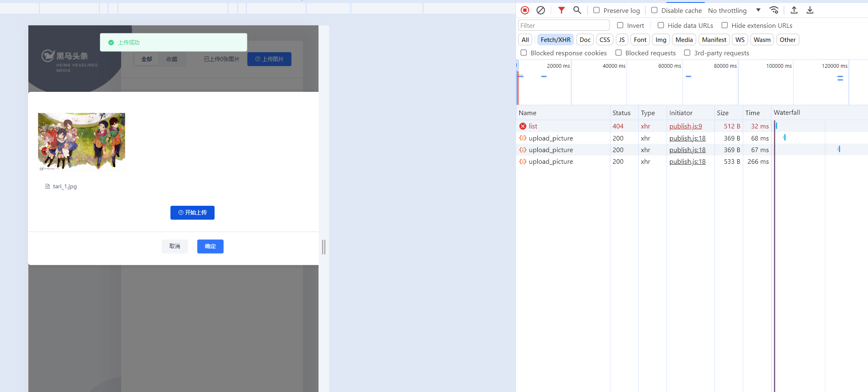Focus the network Filter text field
The image size is (868, 392).
tap(564, 25)
